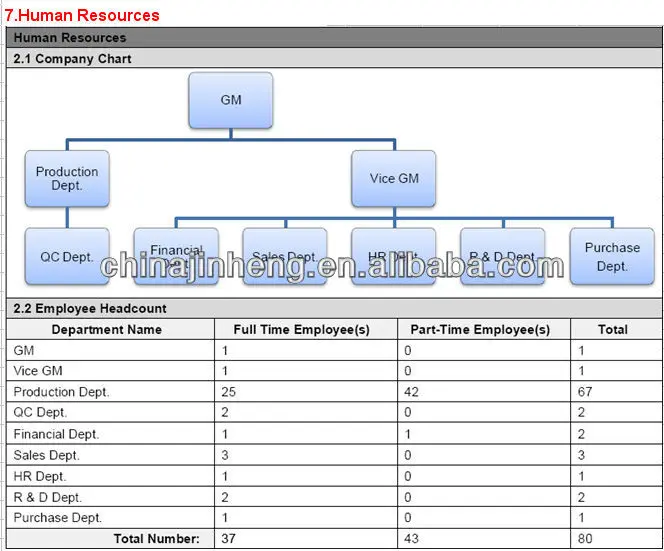Image resolution: width=664 pixels, height=551 pixels.
Task: Select the Part-Time Employee(s) column header
Action: (x=480, y=329)
